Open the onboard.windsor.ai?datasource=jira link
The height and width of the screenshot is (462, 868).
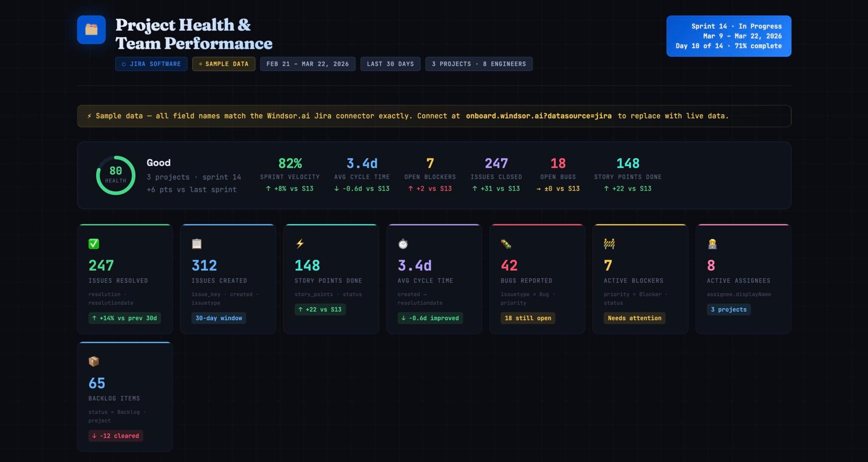(539, 116)
